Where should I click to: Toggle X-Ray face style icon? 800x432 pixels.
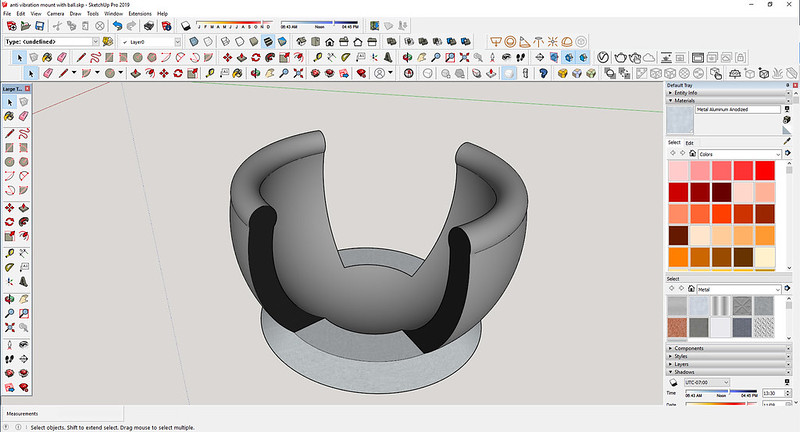click(x=194, y=41)
